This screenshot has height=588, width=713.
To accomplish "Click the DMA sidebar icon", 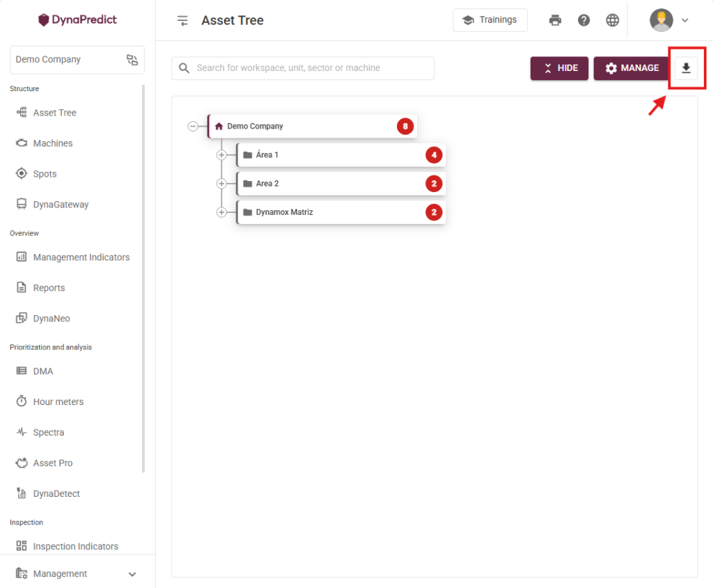I will tap(22, 371).
